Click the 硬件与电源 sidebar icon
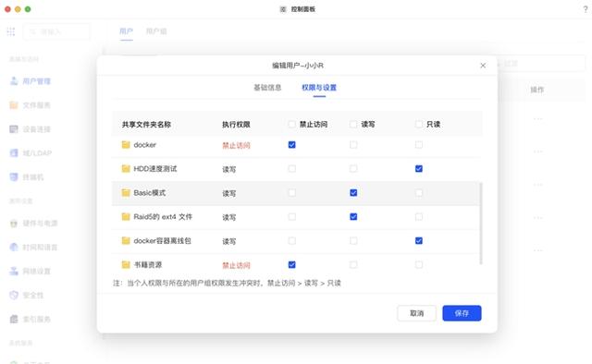Screen dimensions: 592x364 14,224
